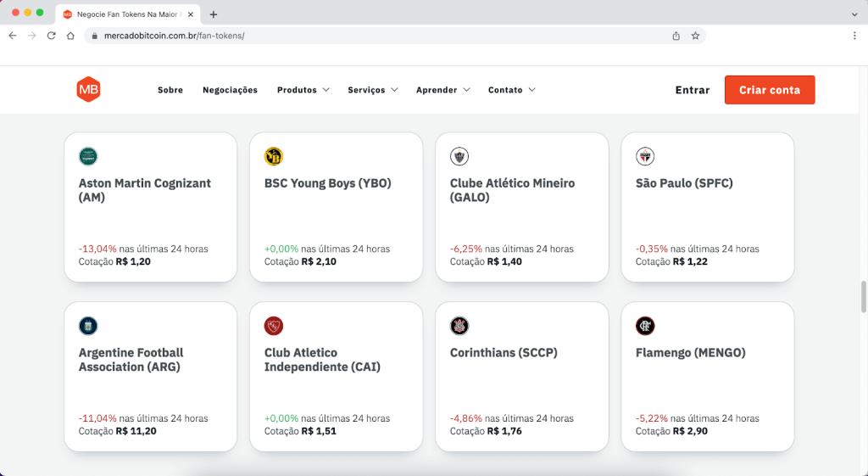
Task: Click the Flamengo MENGO crest icon
Action: pyautogui.click(x=645, y=326)
